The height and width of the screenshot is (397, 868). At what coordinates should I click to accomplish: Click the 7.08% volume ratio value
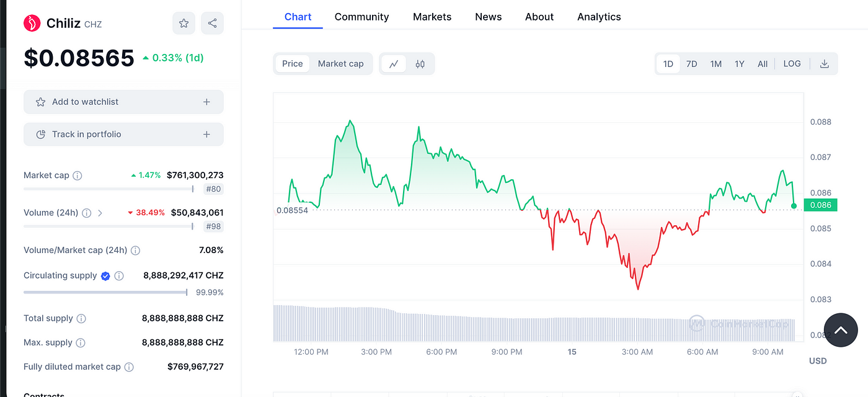tap(211, 251)
